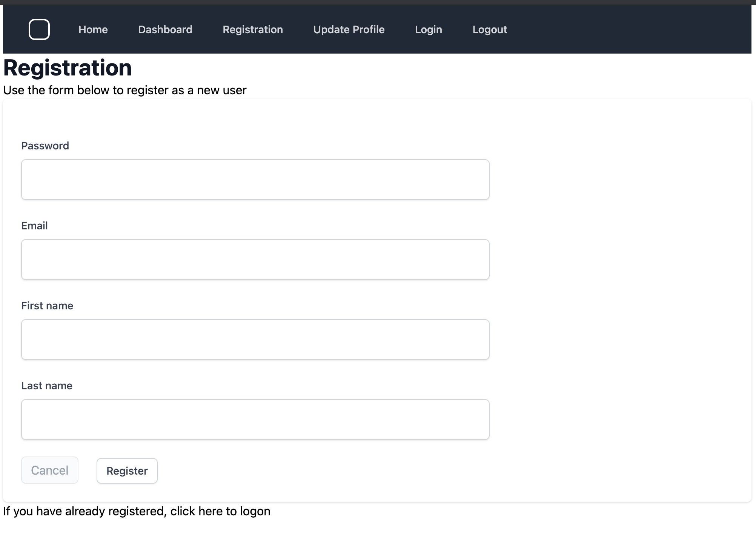756x541 pixels.
Task: Submit form with Register button
Action: tap(127, 471)
